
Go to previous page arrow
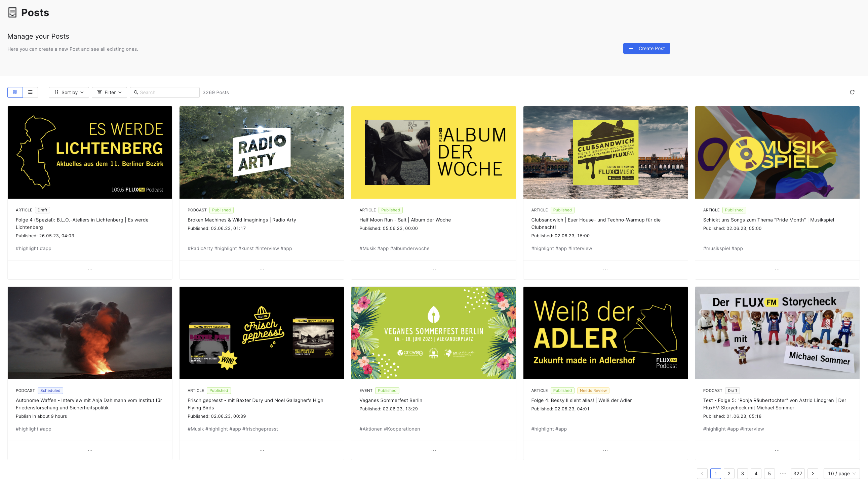tap(702, 473)
